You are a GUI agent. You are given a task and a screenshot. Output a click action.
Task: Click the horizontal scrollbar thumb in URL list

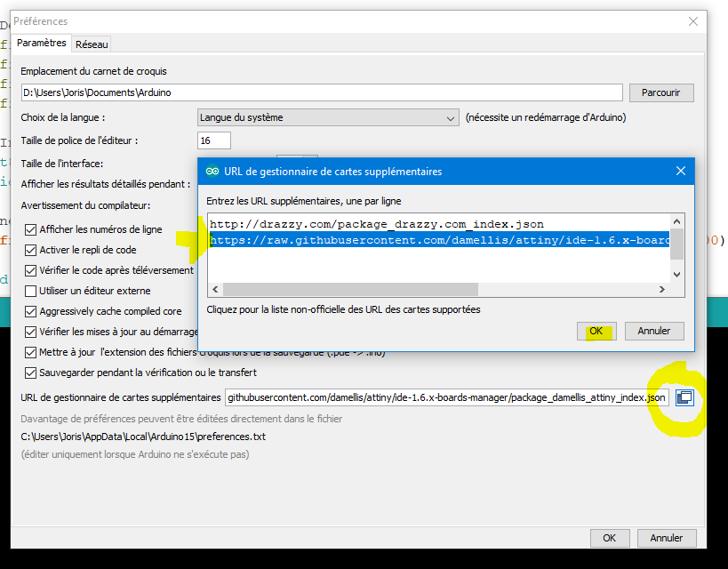[350, 289]
